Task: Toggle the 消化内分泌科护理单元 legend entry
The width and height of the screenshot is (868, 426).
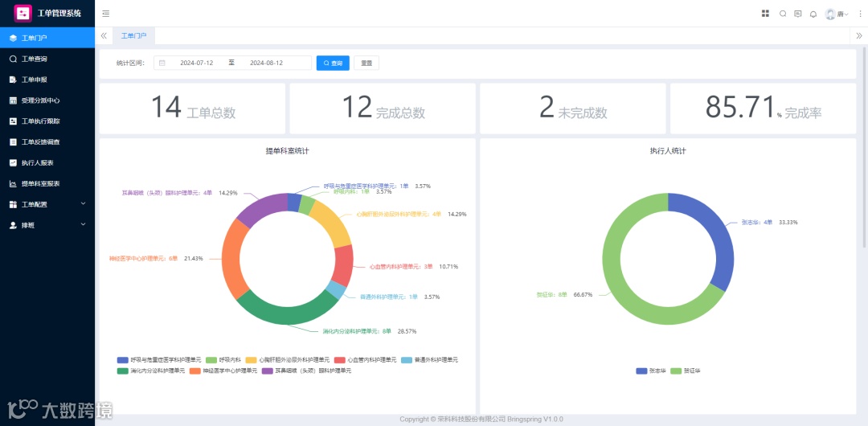Action: pos(151,371)
